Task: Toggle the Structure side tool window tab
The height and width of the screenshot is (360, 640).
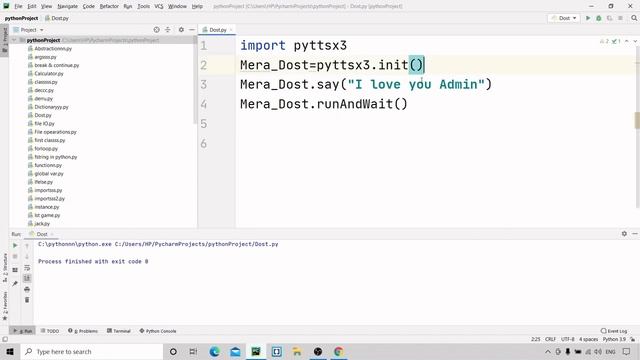Action: [4, 268]
